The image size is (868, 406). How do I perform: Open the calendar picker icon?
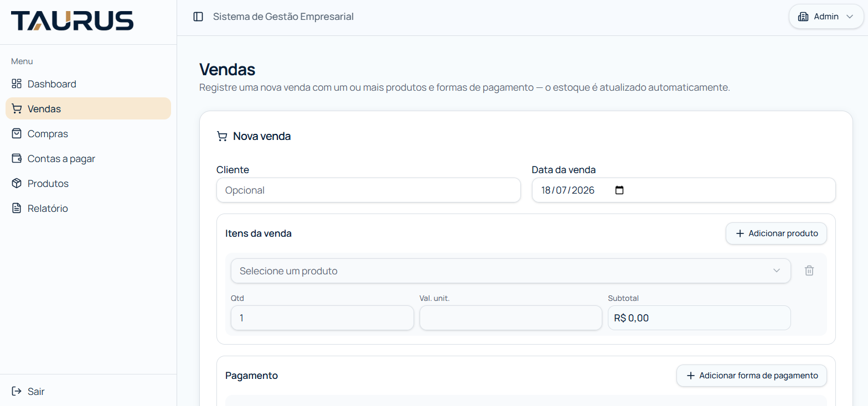pyautogui.click(x=619, y=190)
